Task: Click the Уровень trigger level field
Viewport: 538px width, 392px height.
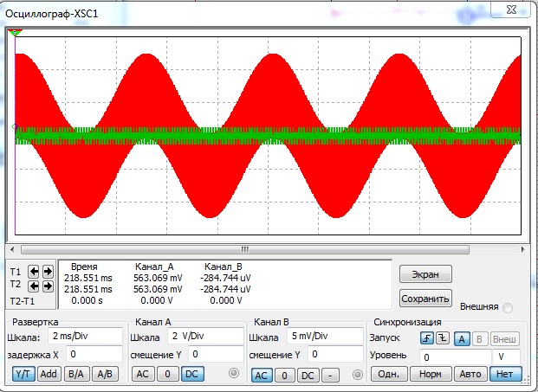Action: point(456,357)
